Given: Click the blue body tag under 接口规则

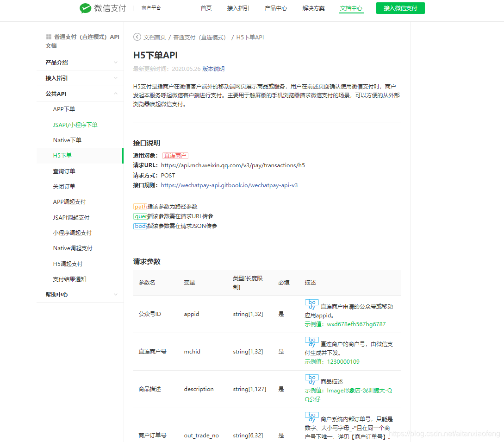Looking at the screenshot, I should [140, 226].
